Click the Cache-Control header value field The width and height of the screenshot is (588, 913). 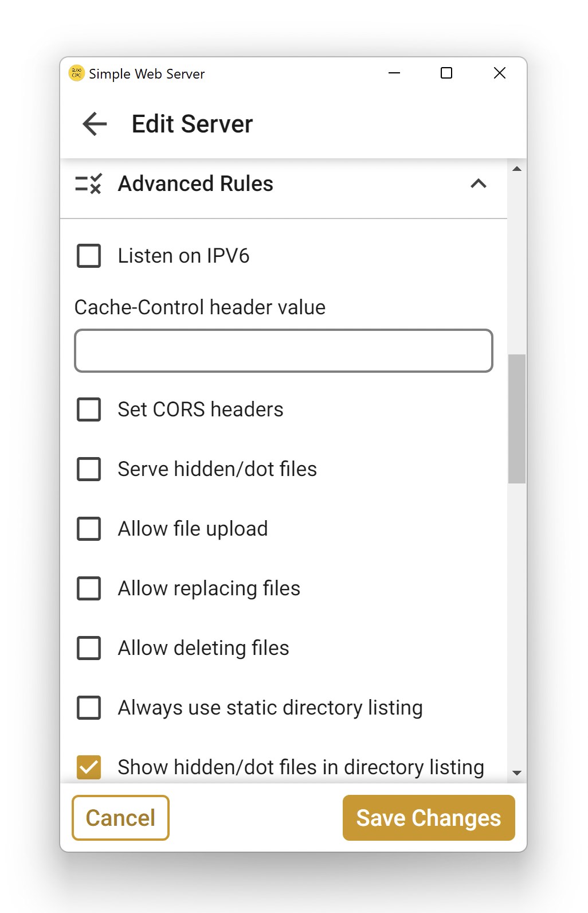pyautogui.click(x=283, y=350)
